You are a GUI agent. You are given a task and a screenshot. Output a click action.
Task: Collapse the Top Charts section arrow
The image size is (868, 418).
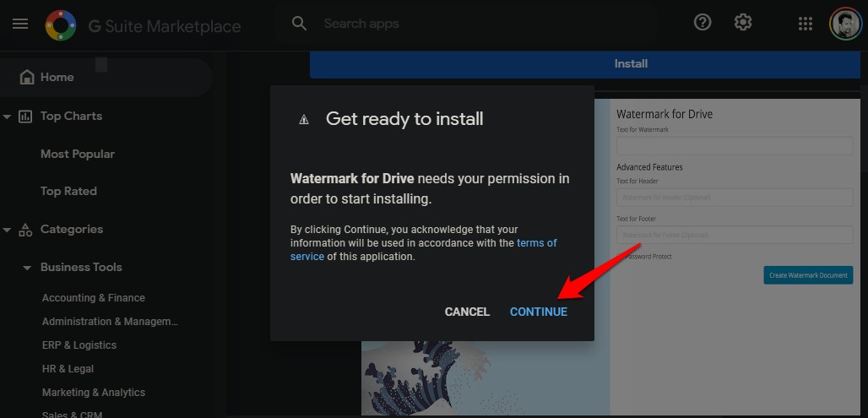pos(7,117)
